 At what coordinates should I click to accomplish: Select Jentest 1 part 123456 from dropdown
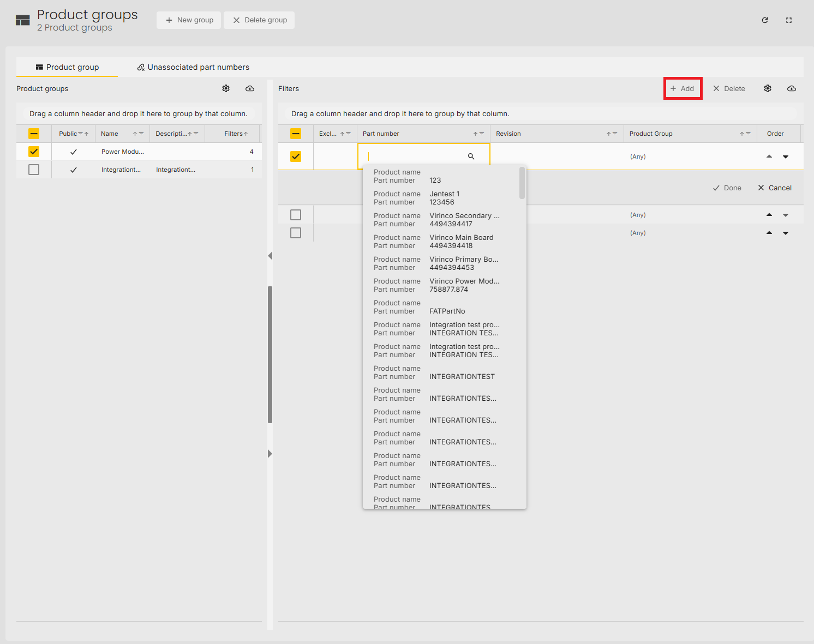(441, 198)
